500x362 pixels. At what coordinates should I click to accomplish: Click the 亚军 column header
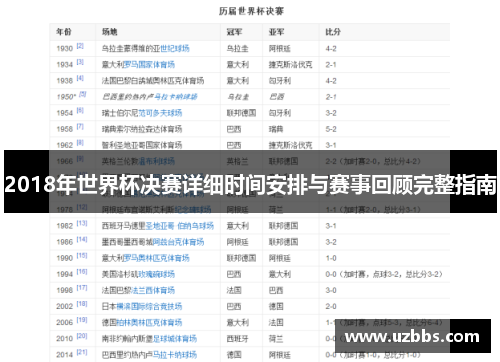(x=277, y=32)
